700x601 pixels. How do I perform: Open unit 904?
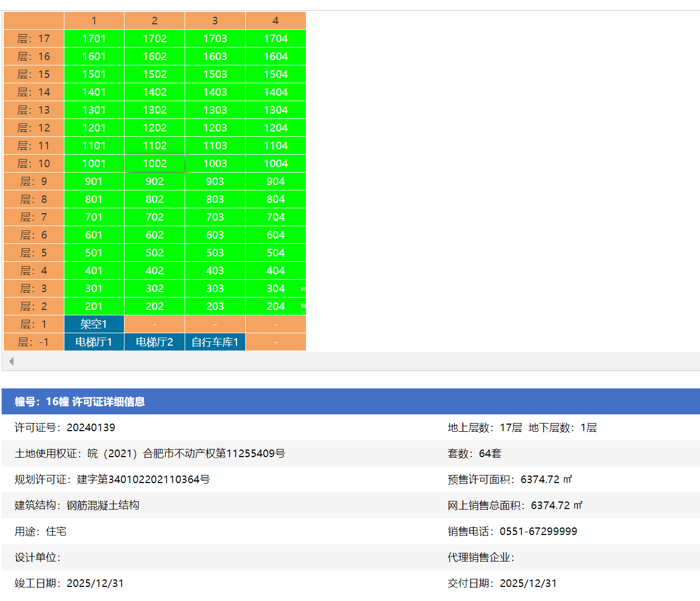point(276,181)
